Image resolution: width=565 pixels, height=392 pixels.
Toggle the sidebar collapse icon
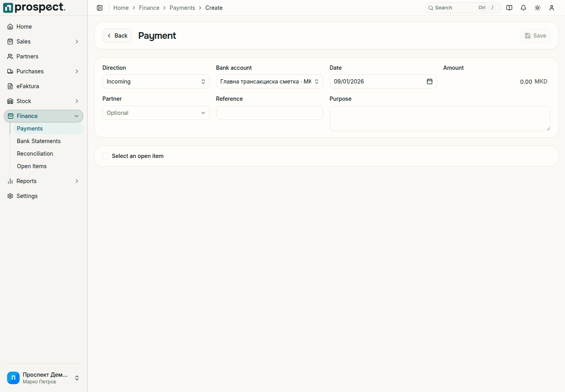(100, 8)
